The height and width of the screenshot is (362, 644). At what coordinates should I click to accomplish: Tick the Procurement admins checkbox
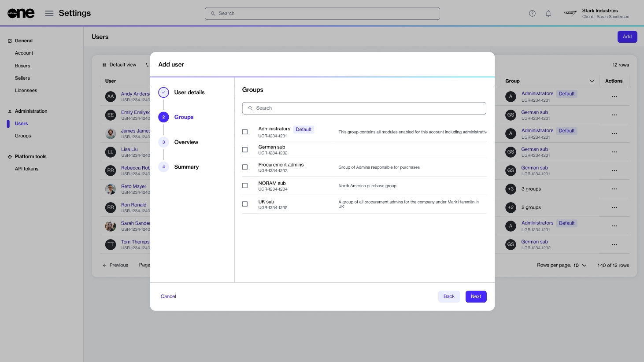pos(245,167)
